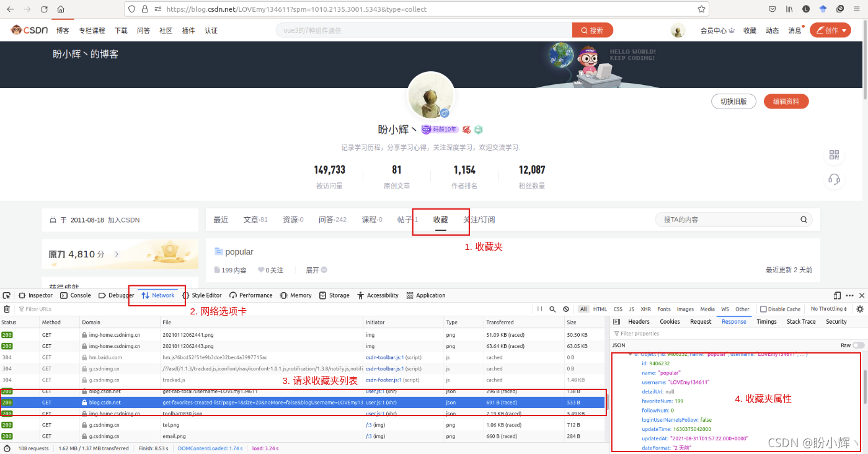Go back using the browser back arrow
Screen dimensions: 868x454
point(11,9)
